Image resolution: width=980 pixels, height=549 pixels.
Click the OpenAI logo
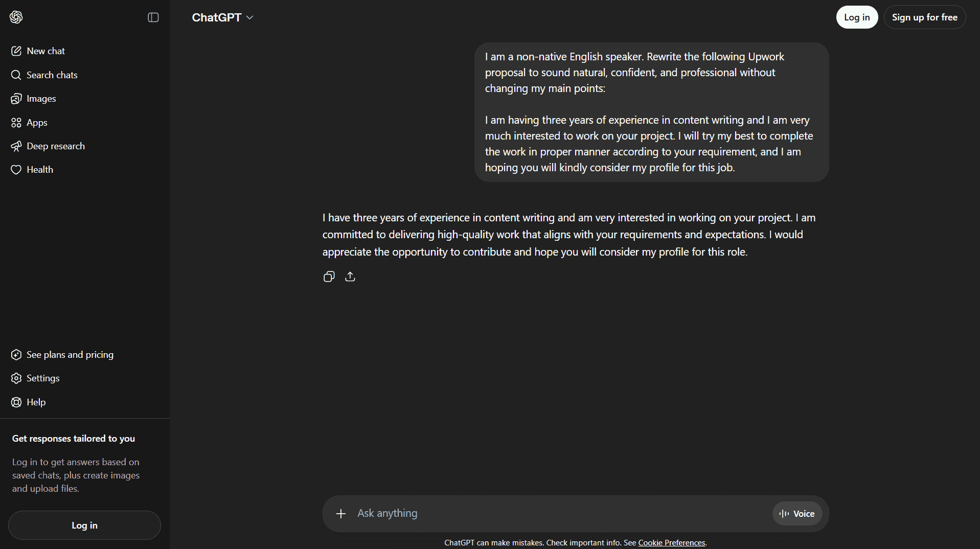click(16, 17)
